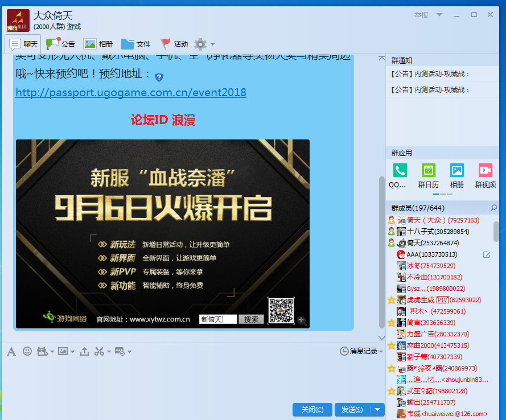
Task: Click the scroll-up arrow of chat area
Action: [x=382, y=59]
